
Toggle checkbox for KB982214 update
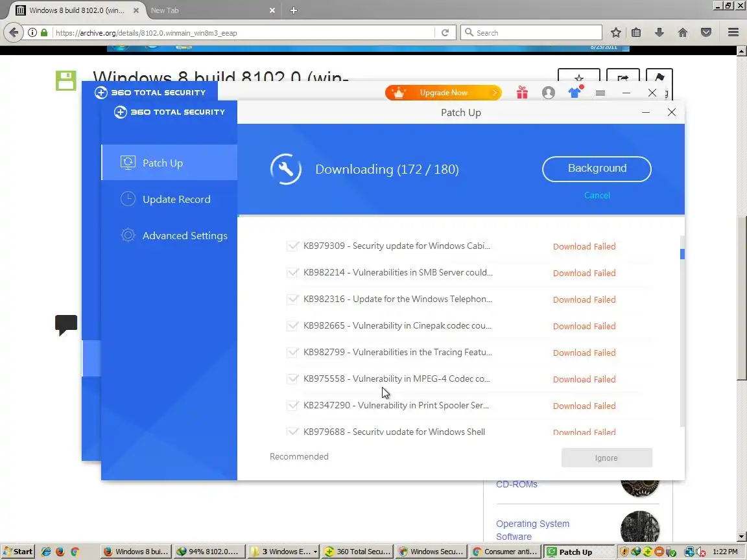(x=292, y=272)
